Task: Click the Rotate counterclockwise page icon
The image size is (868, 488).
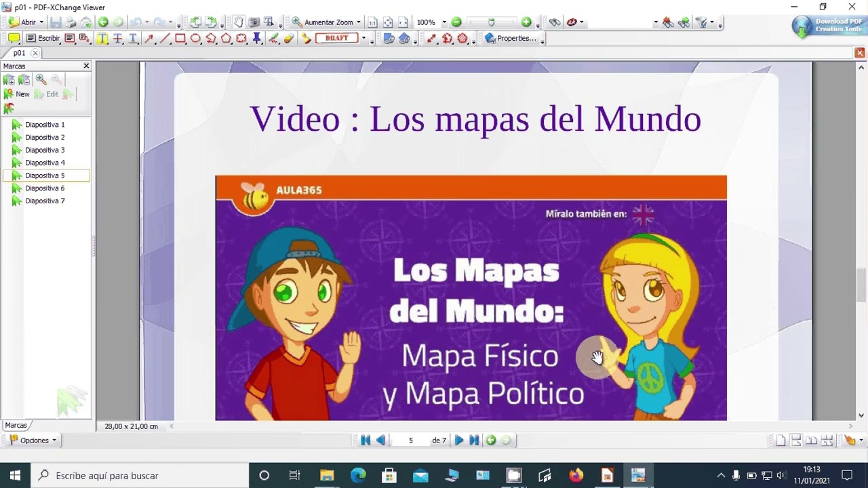Action: coord(195,22)
